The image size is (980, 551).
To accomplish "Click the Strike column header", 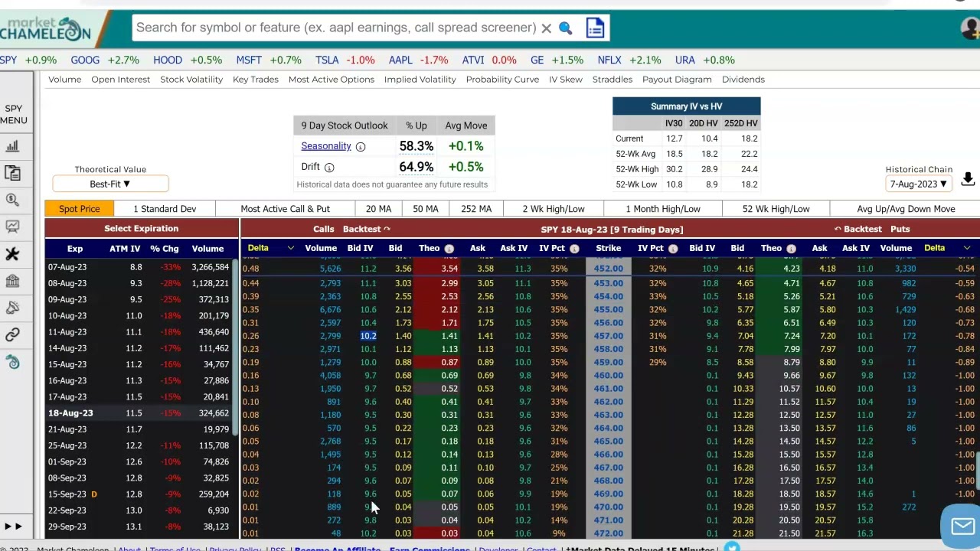I will click(x=609, y=248).
